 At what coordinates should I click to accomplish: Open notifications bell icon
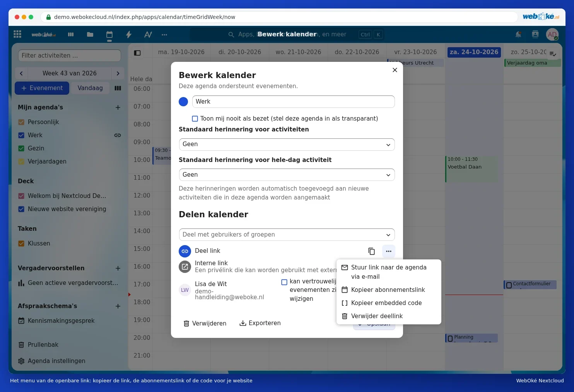click(518, 34)
